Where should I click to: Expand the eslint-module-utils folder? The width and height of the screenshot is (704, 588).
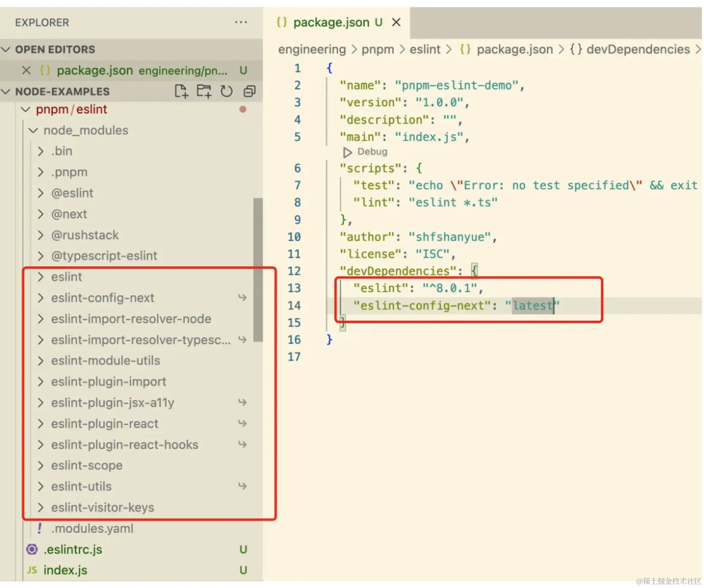[x=40, y=361]
